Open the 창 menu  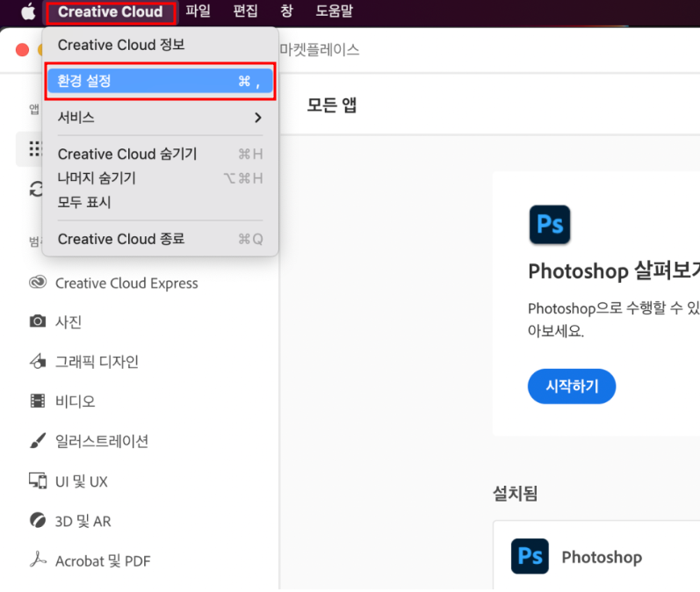coord(286,11)
